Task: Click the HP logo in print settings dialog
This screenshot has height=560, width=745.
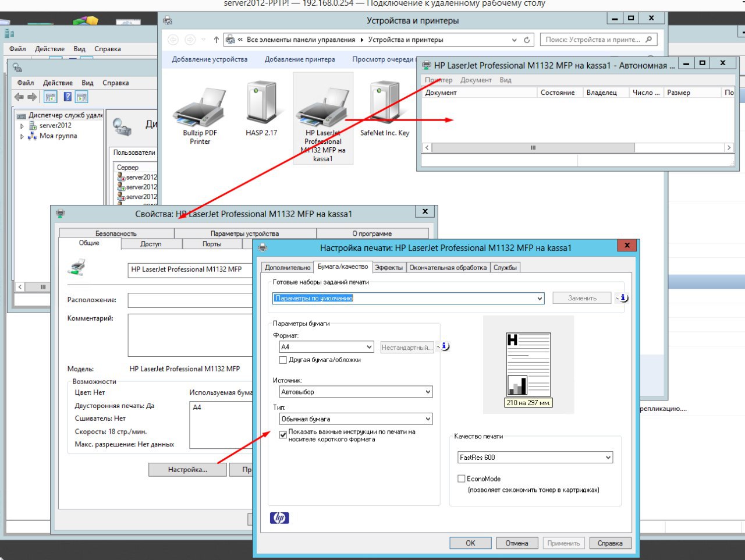Action: click(x=279, y=518)
